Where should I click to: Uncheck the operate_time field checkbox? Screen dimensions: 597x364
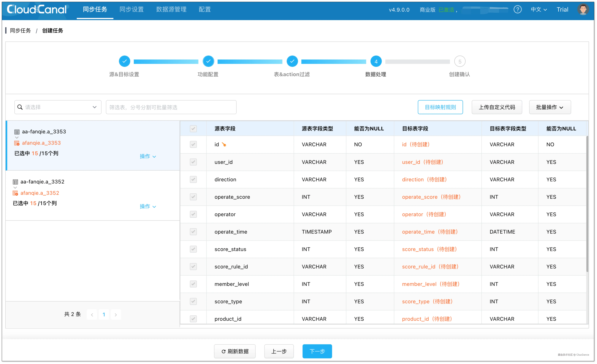[193, 232]
